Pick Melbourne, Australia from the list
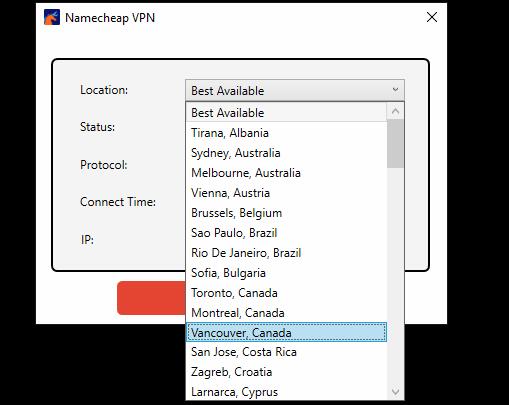 coord(286,173)
